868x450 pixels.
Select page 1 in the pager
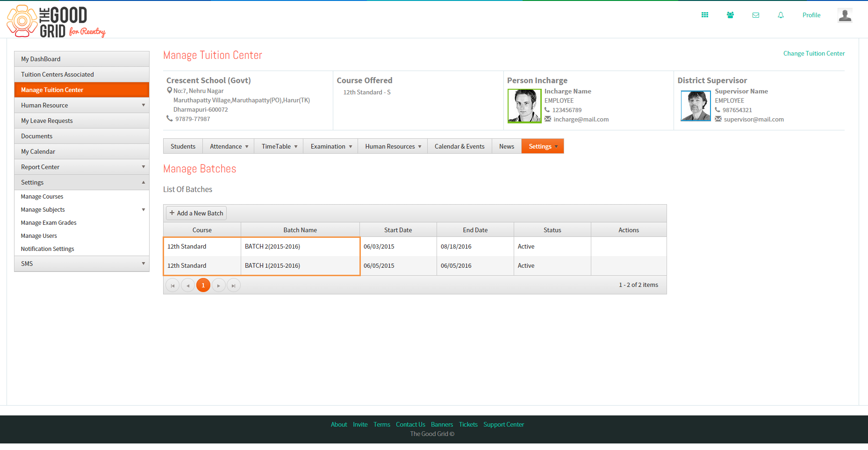click(x=203, y=285)
